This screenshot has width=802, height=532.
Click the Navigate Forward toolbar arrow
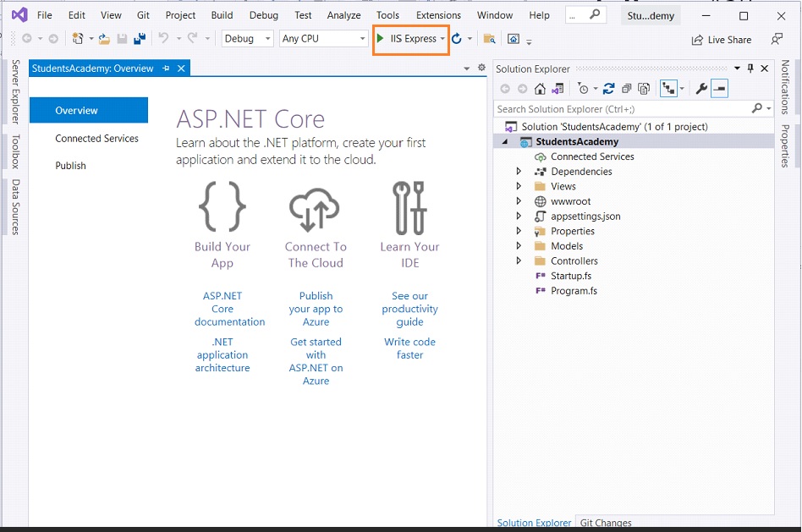pyautogui.click(x=53, y=38)
